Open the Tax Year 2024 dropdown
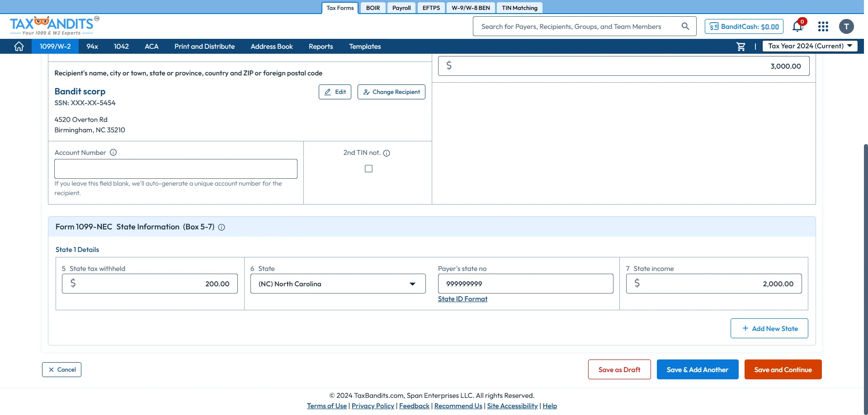Viewport: 868px width, 415px height. 810,46
